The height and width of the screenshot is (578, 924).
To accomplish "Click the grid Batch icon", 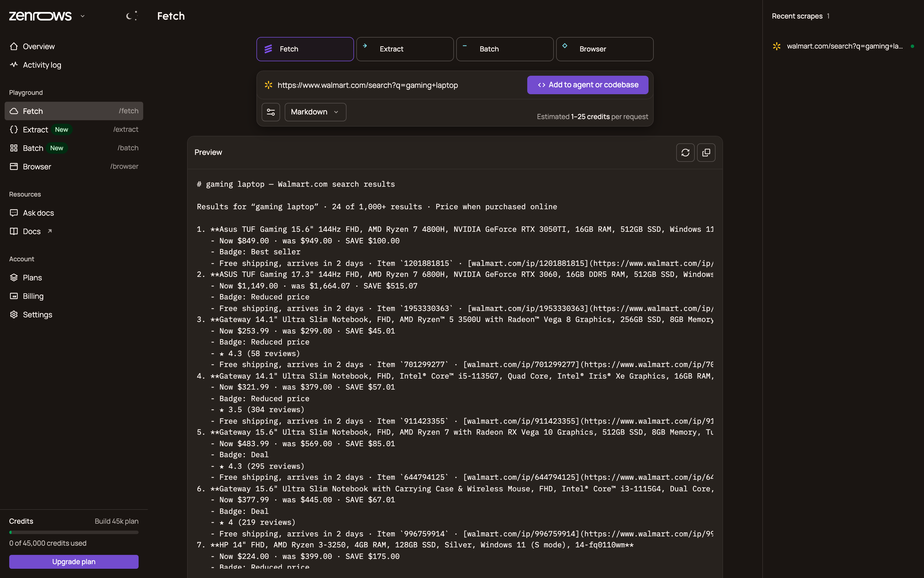I will tap(14, 148).
